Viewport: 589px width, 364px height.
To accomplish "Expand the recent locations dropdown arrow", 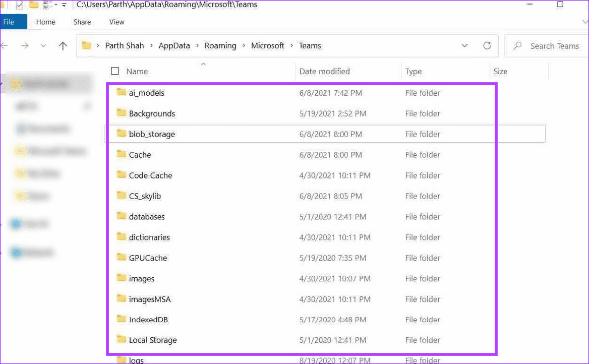I will pyautogui.click(x=43, y=45).
